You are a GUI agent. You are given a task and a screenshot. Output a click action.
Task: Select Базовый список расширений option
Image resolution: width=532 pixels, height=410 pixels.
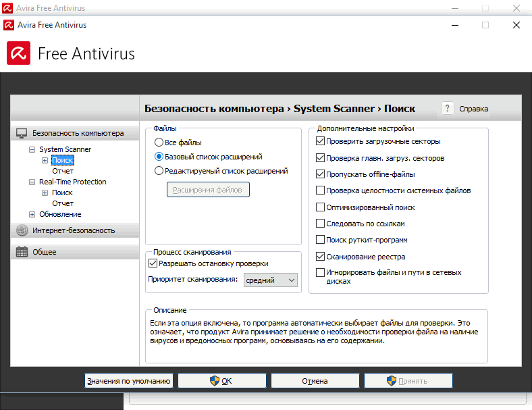159,157
